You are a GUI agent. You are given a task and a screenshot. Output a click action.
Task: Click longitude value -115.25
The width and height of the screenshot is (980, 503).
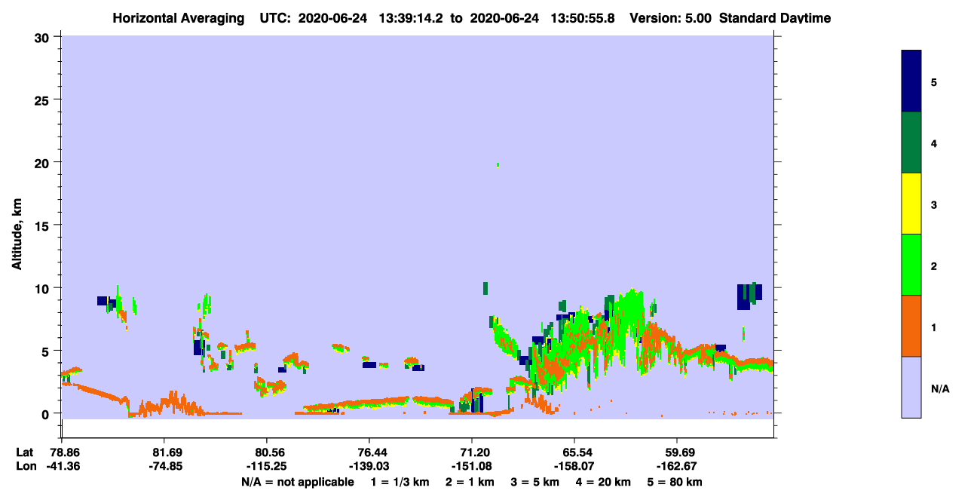point(267,466)
